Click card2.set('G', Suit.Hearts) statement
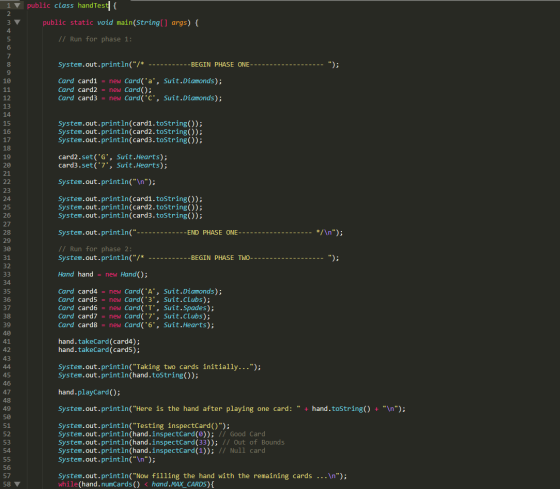560x489 pixels. 112,157
